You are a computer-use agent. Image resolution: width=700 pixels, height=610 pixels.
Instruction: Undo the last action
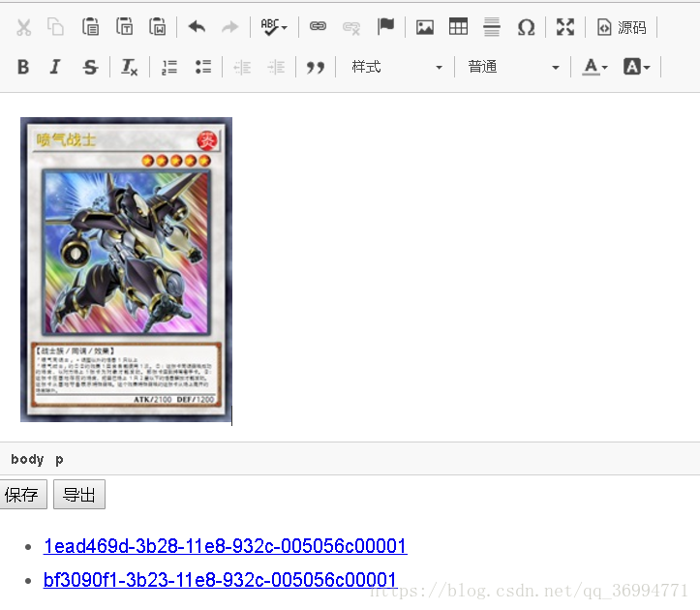coord(197,27)
